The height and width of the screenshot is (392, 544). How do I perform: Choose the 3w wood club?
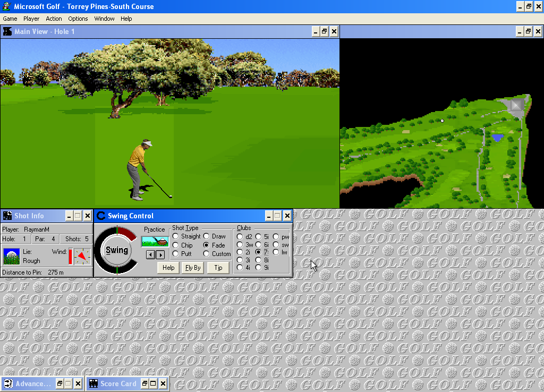pos(245,244)
